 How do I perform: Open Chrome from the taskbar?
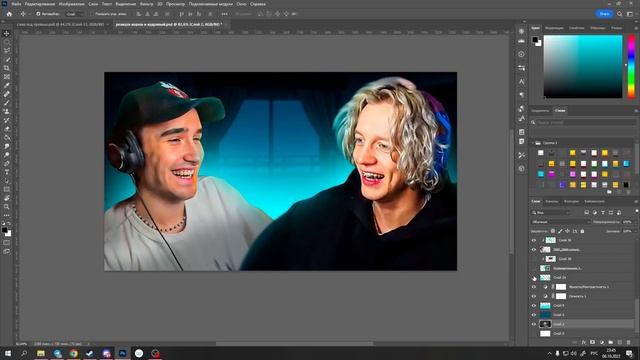tap(73, 353)
